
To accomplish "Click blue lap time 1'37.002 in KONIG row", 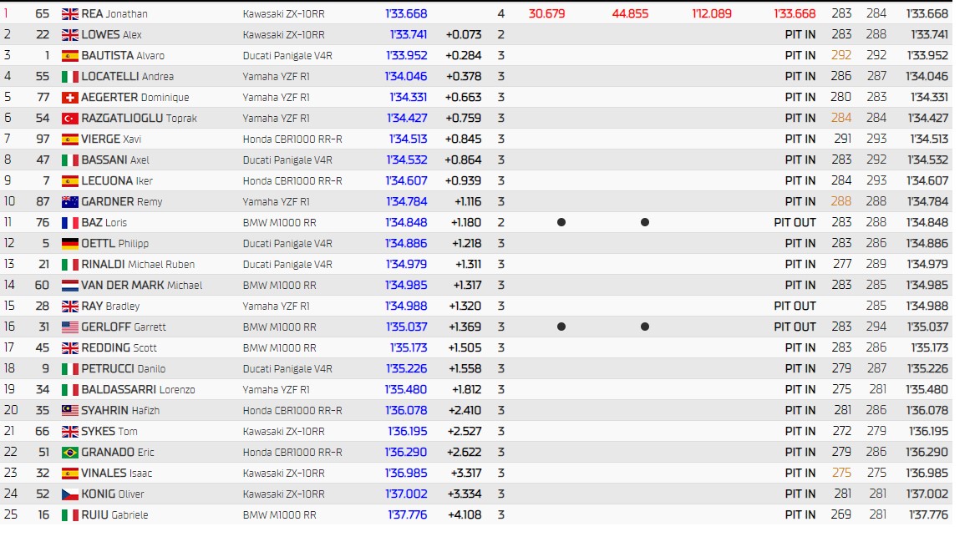I will click(407, 494).
